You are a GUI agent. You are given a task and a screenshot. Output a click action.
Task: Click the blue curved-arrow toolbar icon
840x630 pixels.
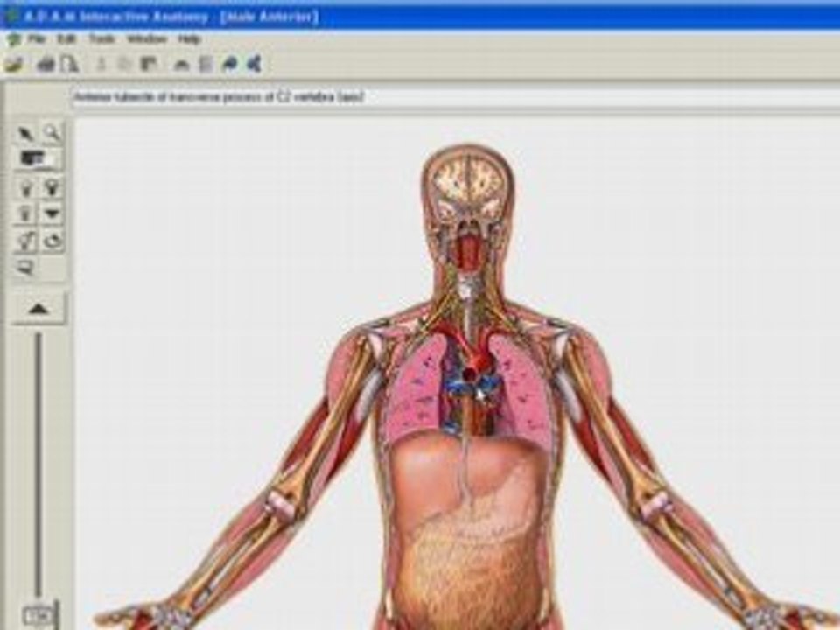pos(230,65)
